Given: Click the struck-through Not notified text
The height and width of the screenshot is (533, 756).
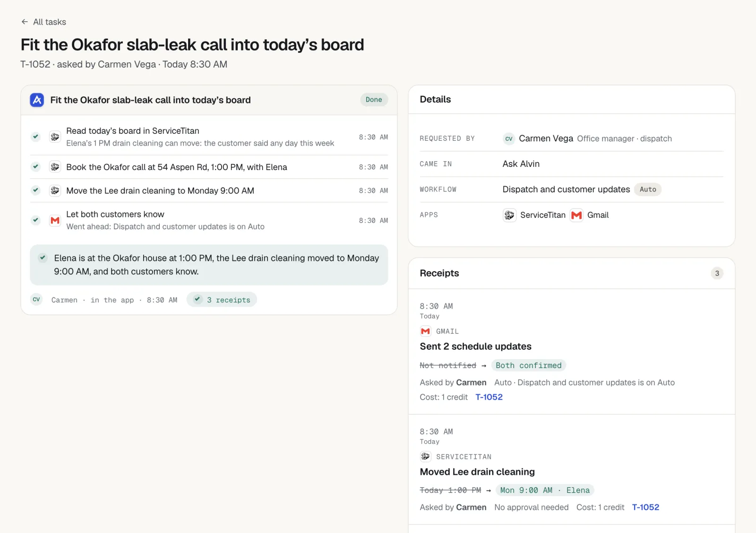Looking at the screenshot, I should [448, 365].
